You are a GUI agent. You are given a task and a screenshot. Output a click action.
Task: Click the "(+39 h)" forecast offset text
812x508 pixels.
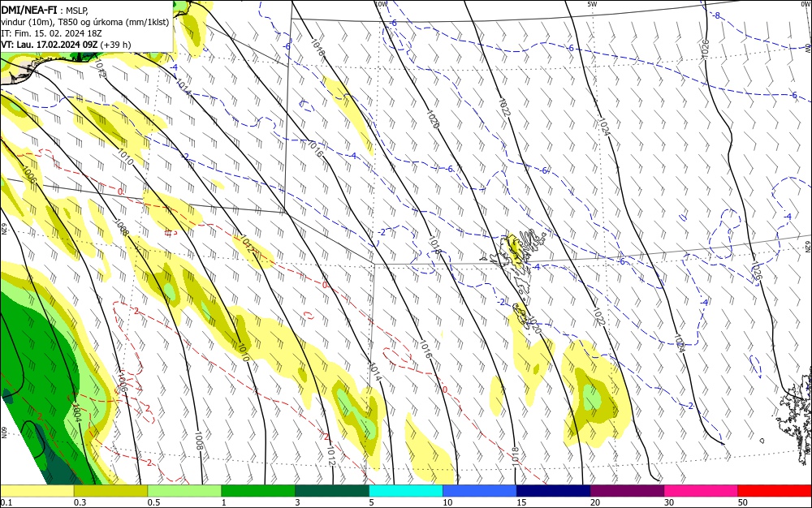[x=115, y=45]
